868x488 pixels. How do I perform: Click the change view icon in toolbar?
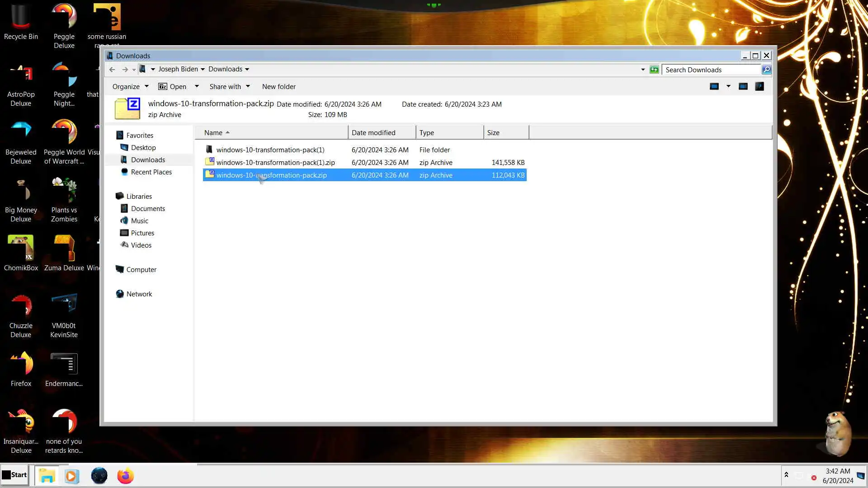click(x=714, y=86)
